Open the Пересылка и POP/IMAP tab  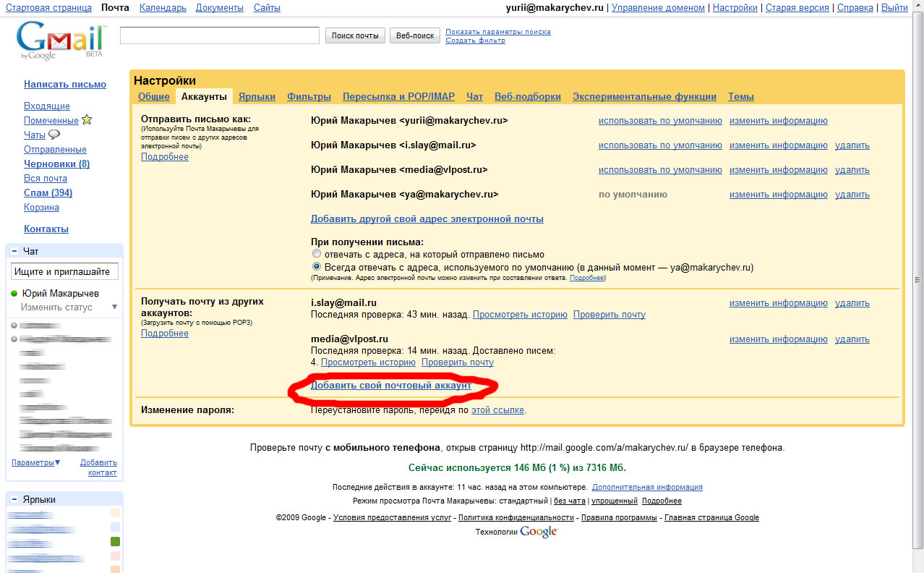pos(398,97)
